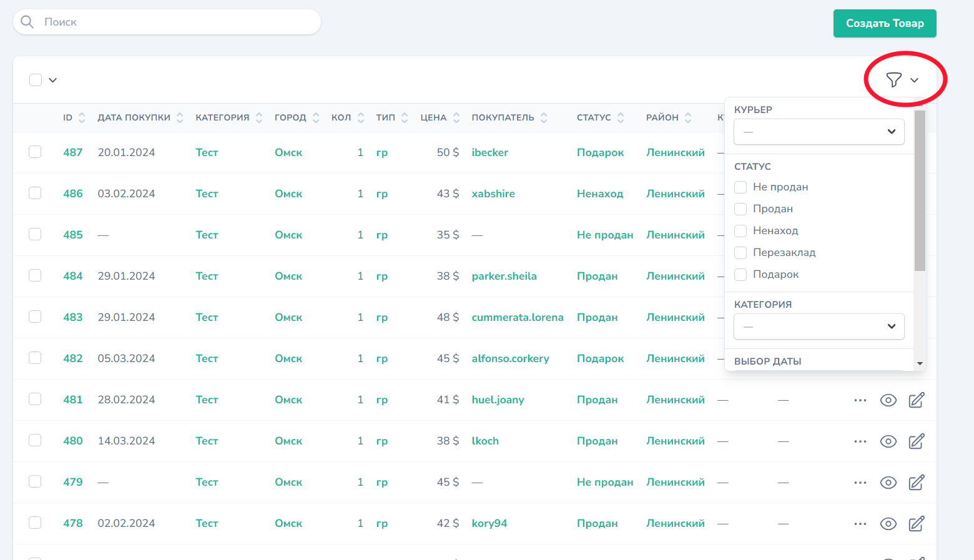Open buyer kory94 link

click(489, 523)
